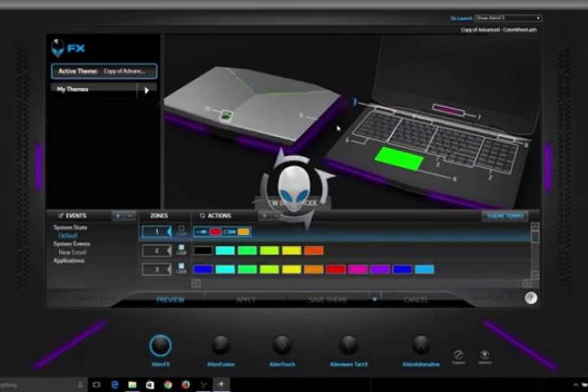Open the Theme Tempo control
The width and height of the screenshot is (588, 392).
coord(505,216)
